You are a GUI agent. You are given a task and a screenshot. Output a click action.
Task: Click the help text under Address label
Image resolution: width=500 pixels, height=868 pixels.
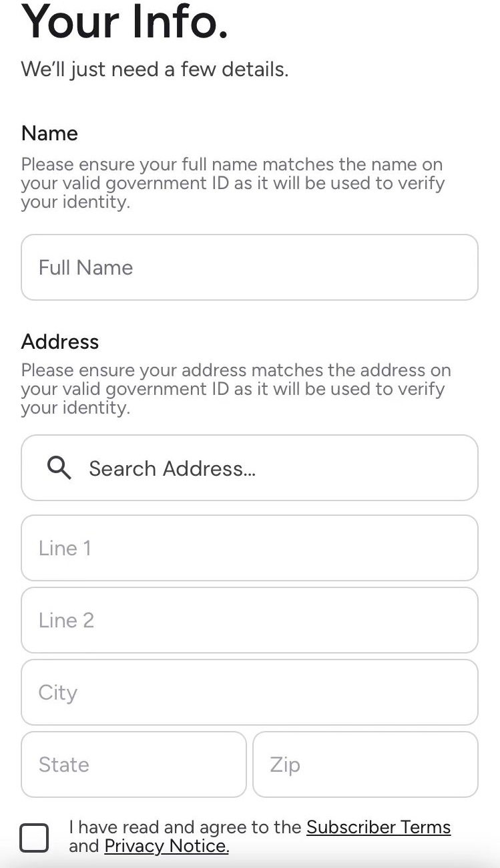click(x=236, y=389)
